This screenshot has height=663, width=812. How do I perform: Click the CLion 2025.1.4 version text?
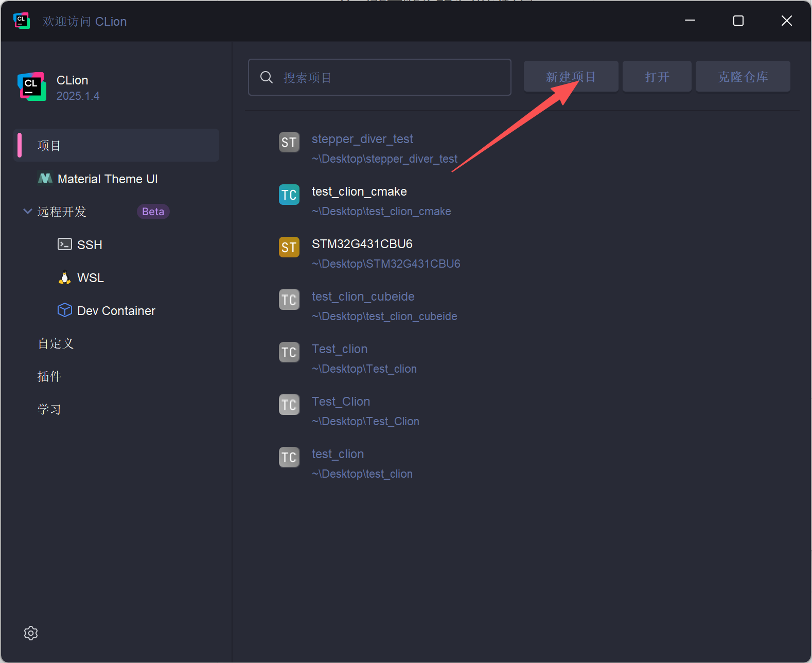click(78, 96)
